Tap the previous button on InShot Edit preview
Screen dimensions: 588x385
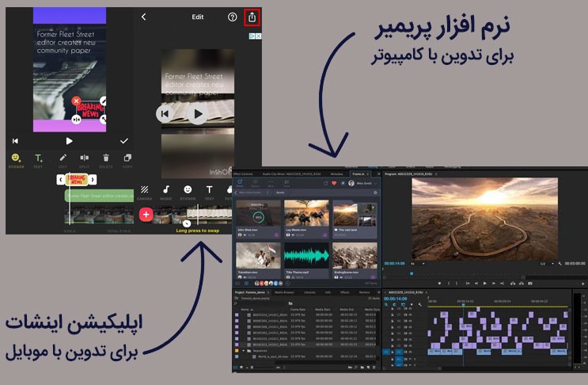pyautogui.click(x=165, y=114)
